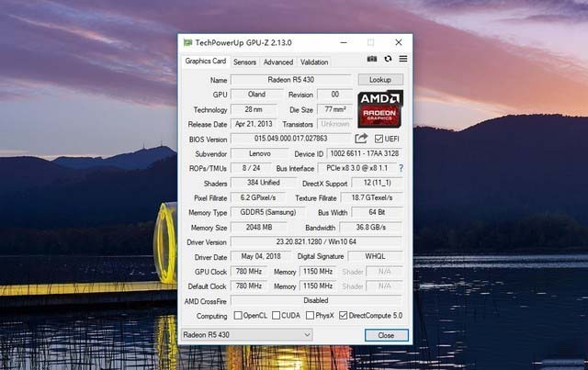Click the Subvendor value Lenovo
The image size is (588, 370).
click(x=260, y=153)
